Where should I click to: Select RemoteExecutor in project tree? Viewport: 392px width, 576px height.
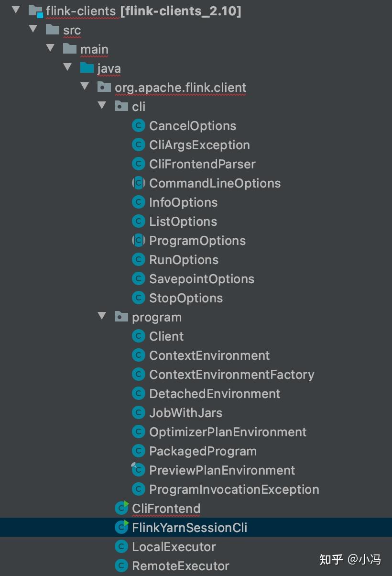(x=180, y=566)
